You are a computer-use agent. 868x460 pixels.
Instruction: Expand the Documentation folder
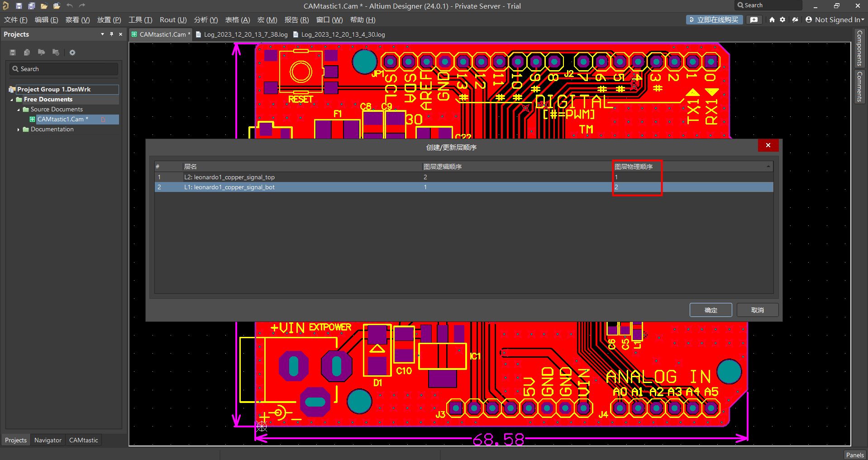pyautogui.click(x=19, y=129)
